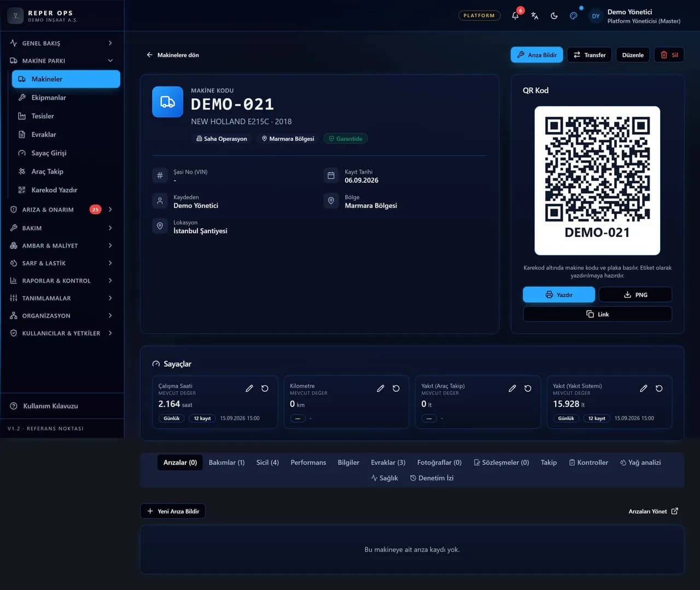Image resolution: width=700 pixels, height=590 pixels.
Task: Edit the Kilometre counter value
Action: [381, 388]
